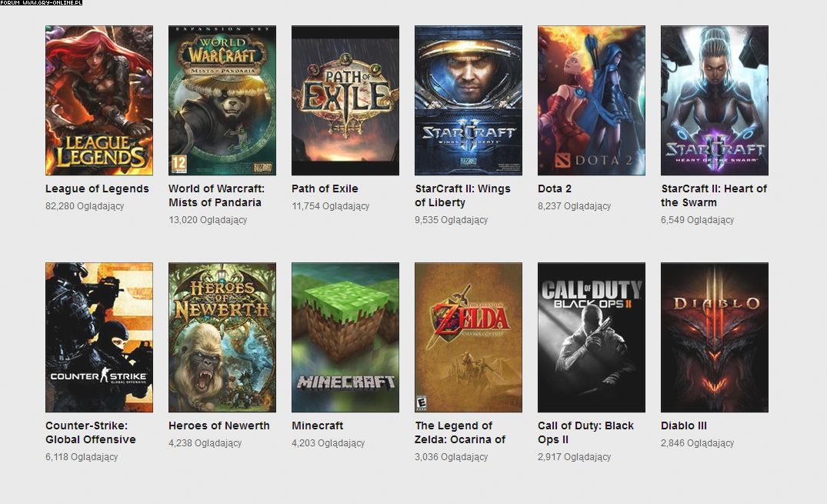Open StarCraft II Wings of Liberty cover

(468, 101)
